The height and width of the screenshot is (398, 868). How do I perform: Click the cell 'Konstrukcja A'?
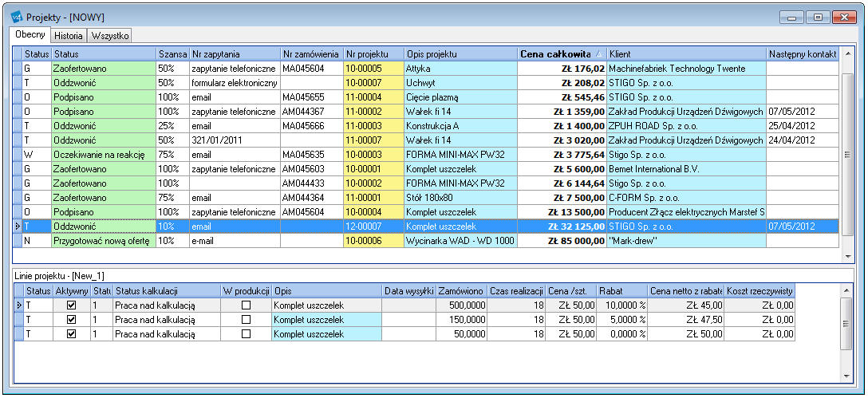click(460, 126)
